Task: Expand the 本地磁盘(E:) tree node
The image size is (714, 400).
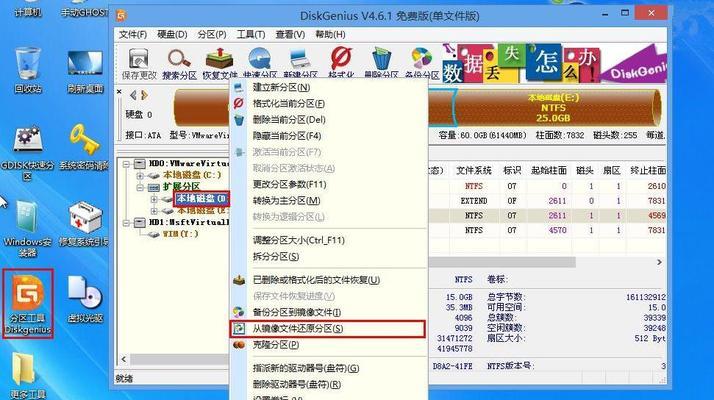Action: pyautogui.click(x=154, y=211)
